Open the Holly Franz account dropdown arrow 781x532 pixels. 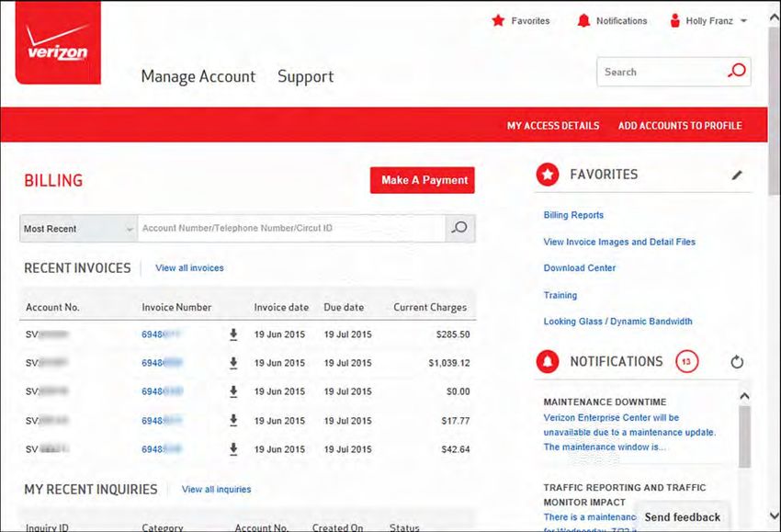tap(743, 21)
